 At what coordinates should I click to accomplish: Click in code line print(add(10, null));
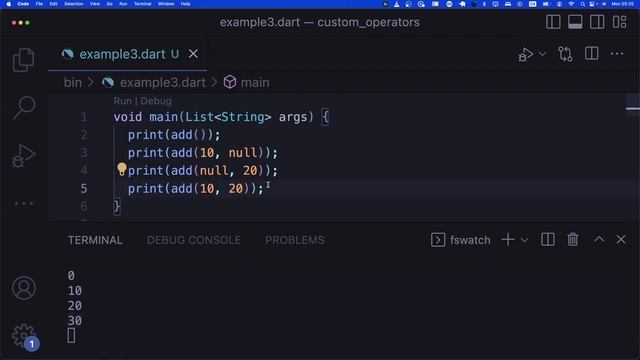pyautogui.click(x=202, y=153)
